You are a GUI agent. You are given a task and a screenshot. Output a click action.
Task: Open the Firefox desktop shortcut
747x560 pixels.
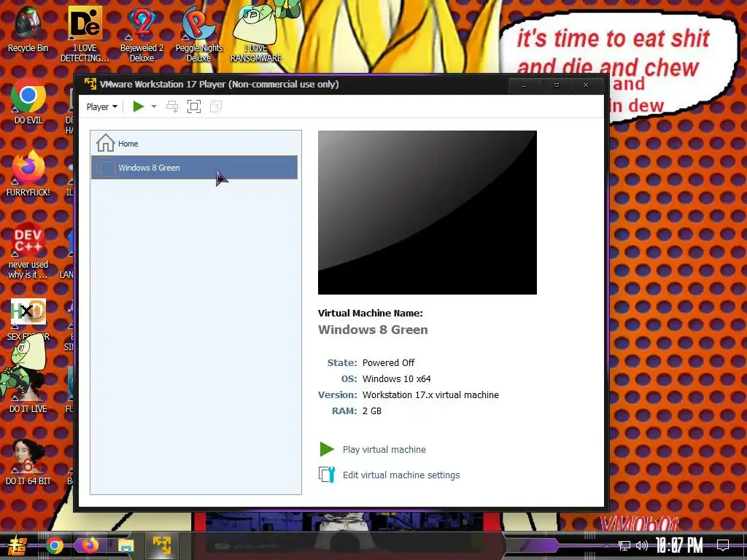pyautogui.click(x=28, y=173)
